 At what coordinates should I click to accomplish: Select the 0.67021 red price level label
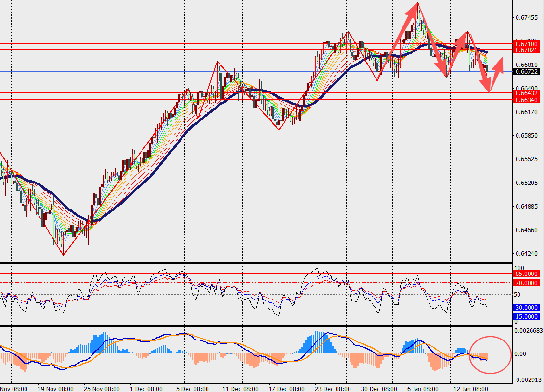pyautogui.click(x=526, y=50)
